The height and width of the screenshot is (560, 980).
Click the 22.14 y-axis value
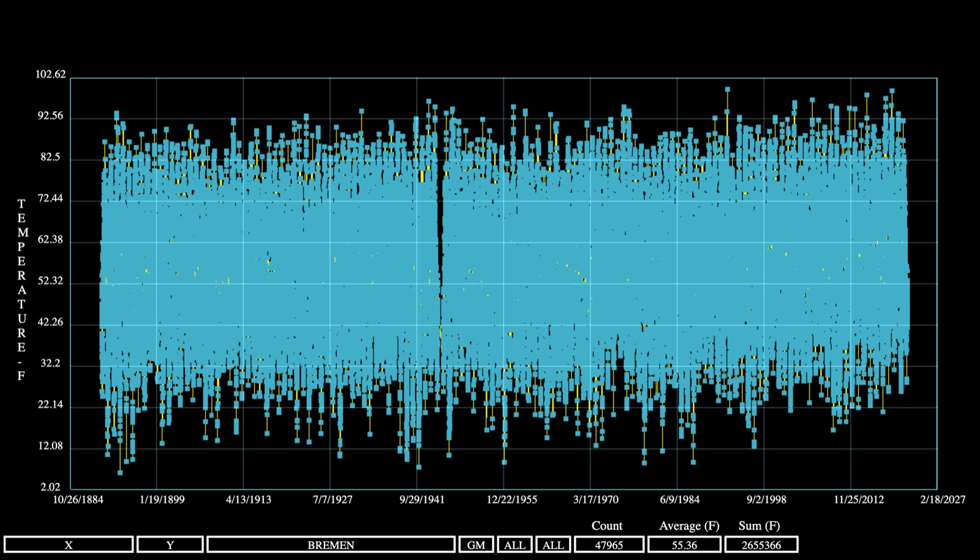click(x=50, y=405)
